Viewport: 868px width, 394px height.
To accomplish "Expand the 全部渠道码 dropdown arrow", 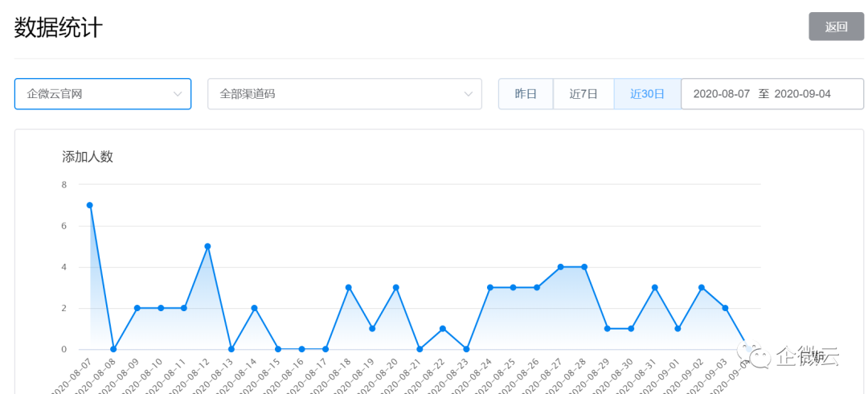I will [x=469, y=93].
